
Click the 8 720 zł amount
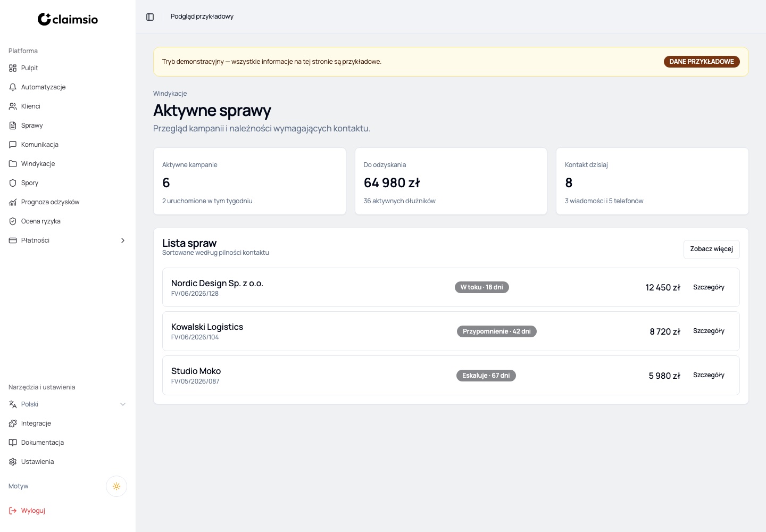coord(665,331)
